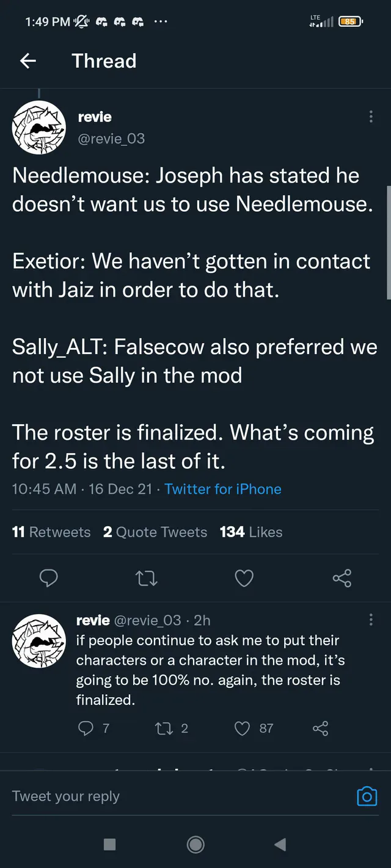The height and width of the screenshot is (868, 391).
Task: Retweet the main tweet
Action: click(x=146, y=577)
